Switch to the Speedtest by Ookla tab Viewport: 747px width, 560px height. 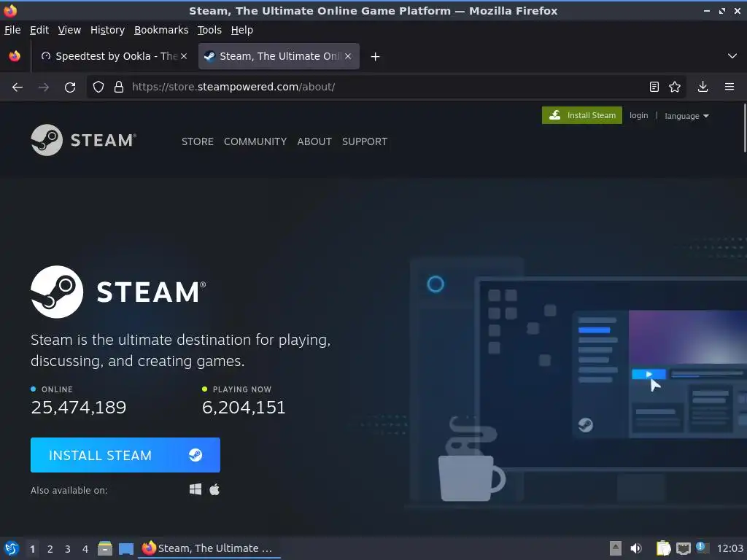pos(113,56)
